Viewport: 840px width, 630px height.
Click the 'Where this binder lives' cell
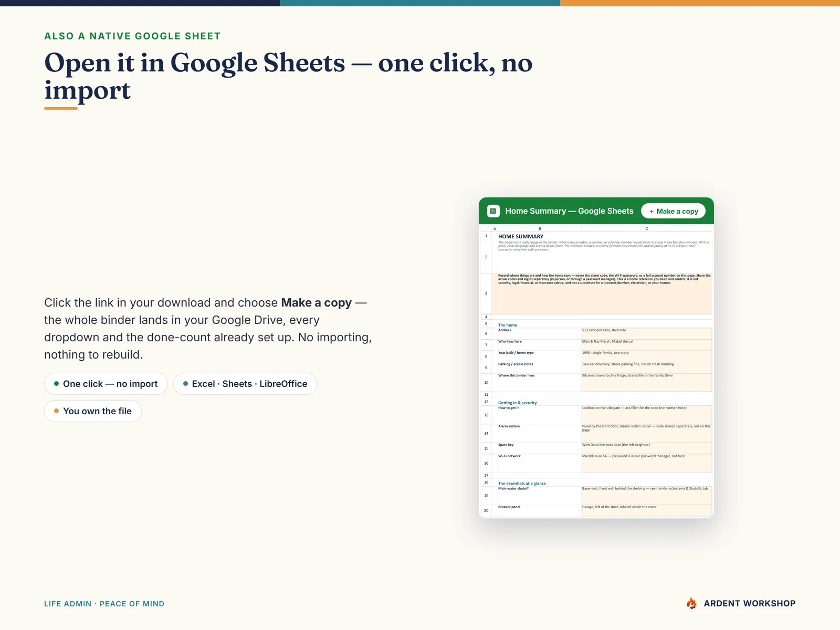coord(539,383)
